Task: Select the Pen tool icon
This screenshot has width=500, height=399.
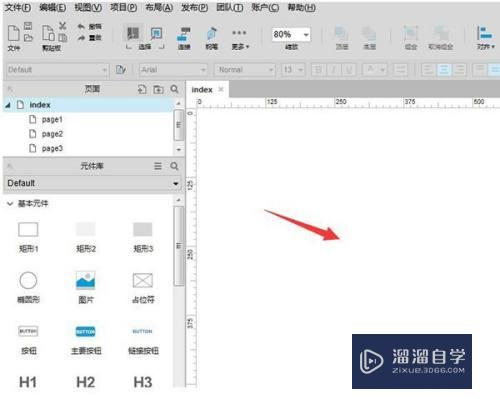Action: [x=212, y=34]
